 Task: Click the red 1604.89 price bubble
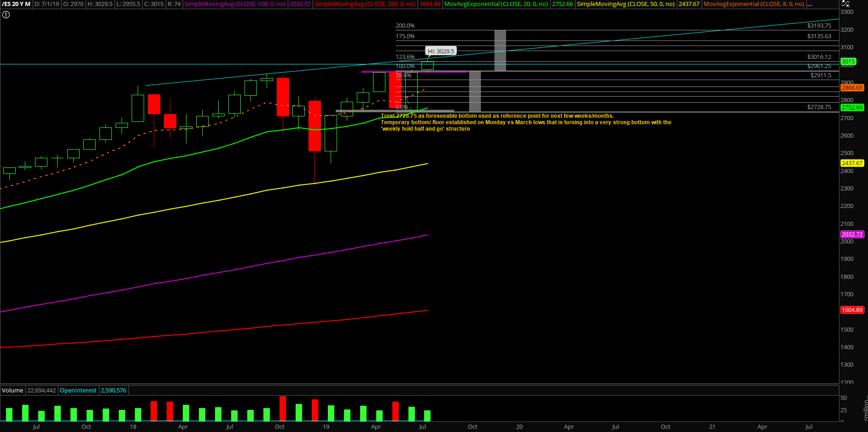coord(852,310)
